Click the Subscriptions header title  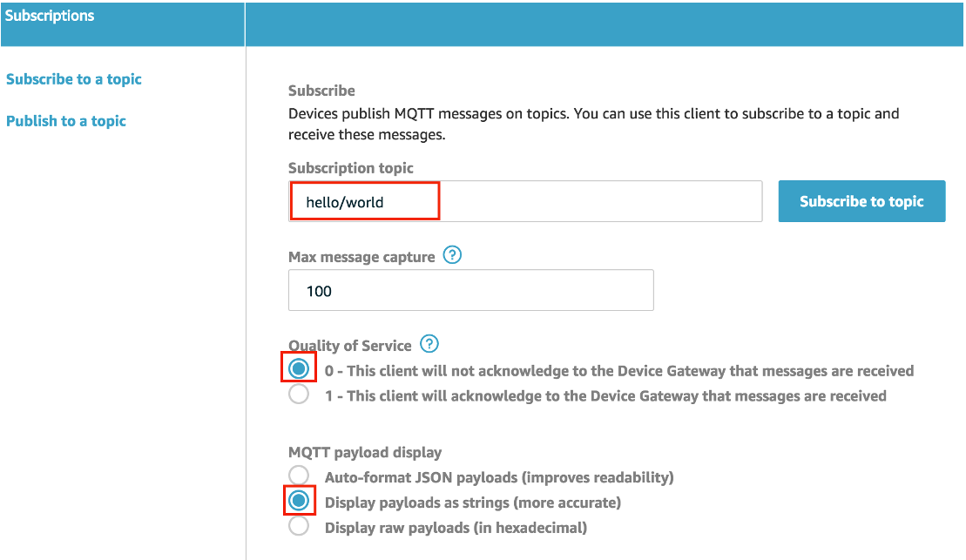click(50, 16)
